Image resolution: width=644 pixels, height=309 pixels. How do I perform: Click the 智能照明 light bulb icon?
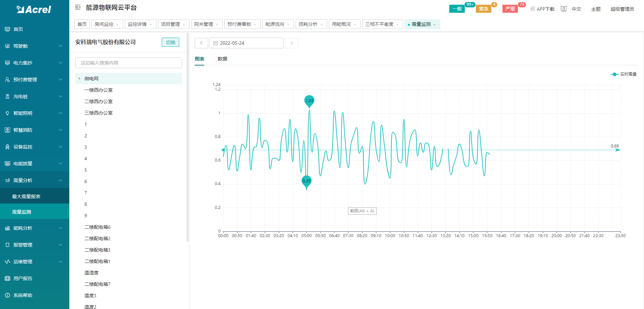coord(7,113)
